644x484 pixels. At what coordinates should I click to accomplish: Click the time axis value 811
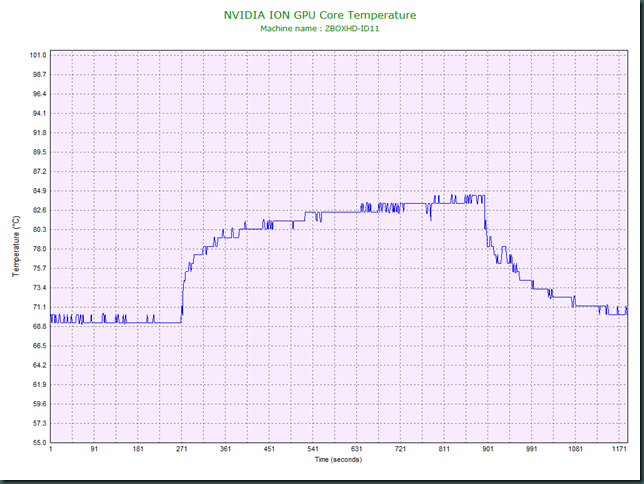(x=444, y=449)
